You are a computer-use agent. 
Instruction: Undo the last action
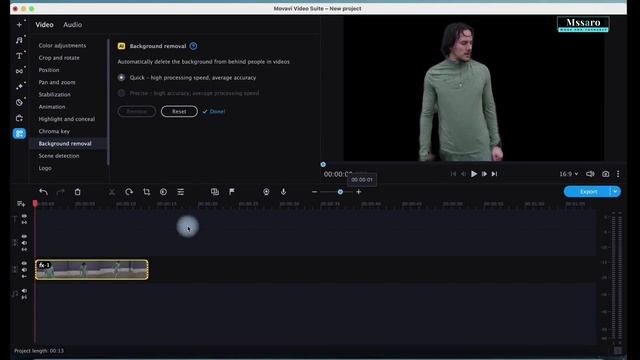(x=43, y=192)
